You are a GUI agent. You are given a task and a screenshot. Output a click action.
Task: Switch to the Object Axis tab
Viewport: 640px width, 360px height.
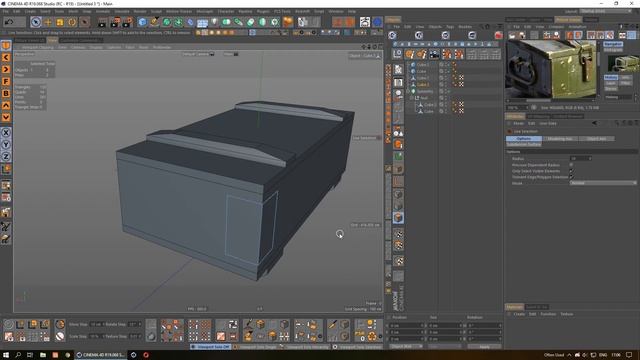coord(596,139)
